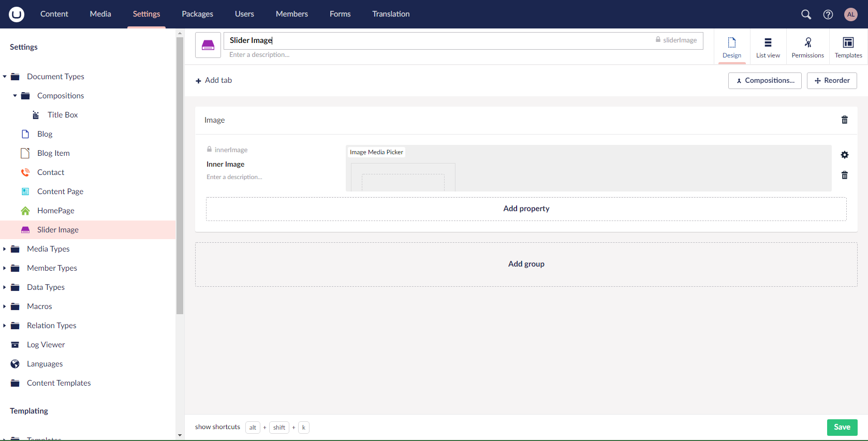Delete the Image group via trash icon
Image resolution: width=868 pixels, height=441 pixels.
[x=844, y=120]
